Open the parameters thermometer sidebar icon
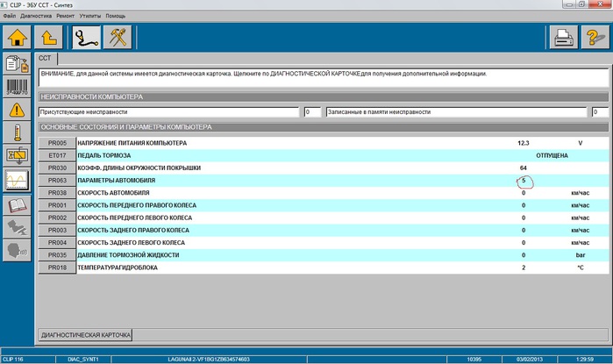613x364 pixels. tap(17, 132)
